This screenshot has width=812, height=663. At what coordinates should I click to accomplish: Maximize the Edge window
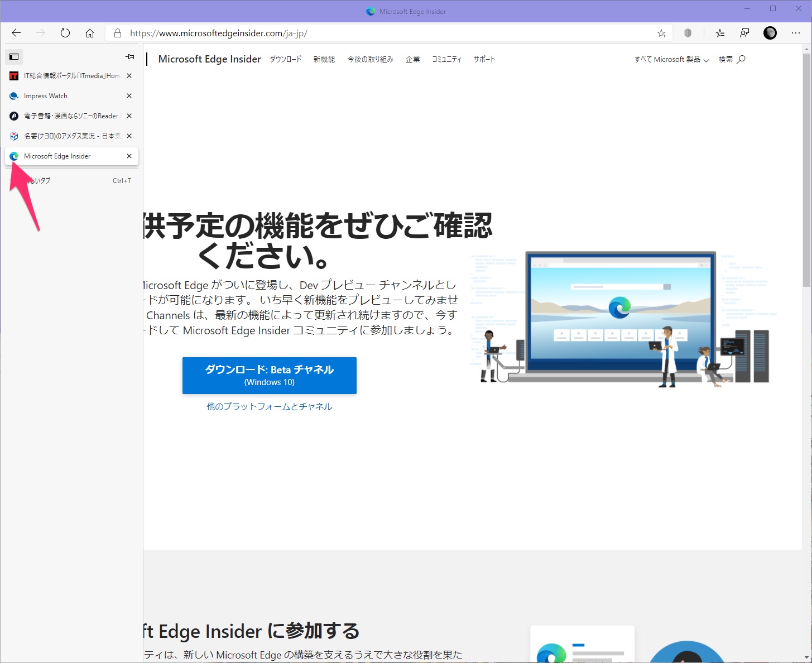pyautogui.click(x=773, y=8)
